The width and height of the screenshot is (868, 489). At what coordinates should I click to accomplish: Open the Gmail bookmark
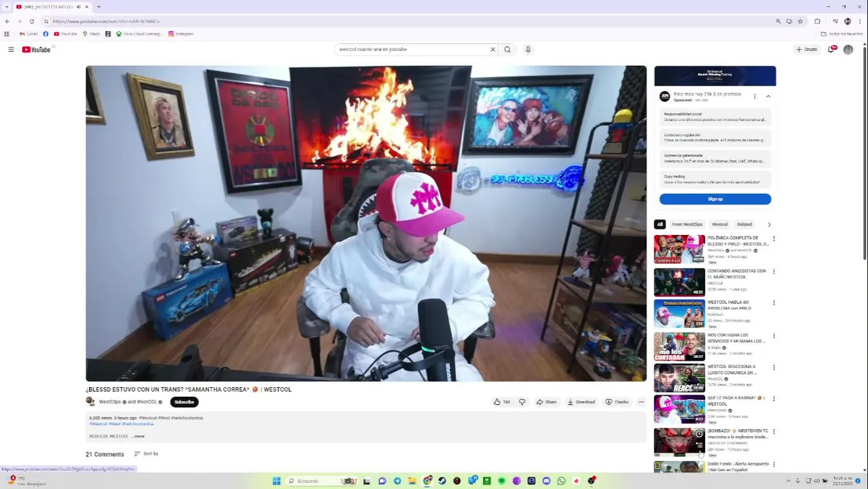coord(29,34)
